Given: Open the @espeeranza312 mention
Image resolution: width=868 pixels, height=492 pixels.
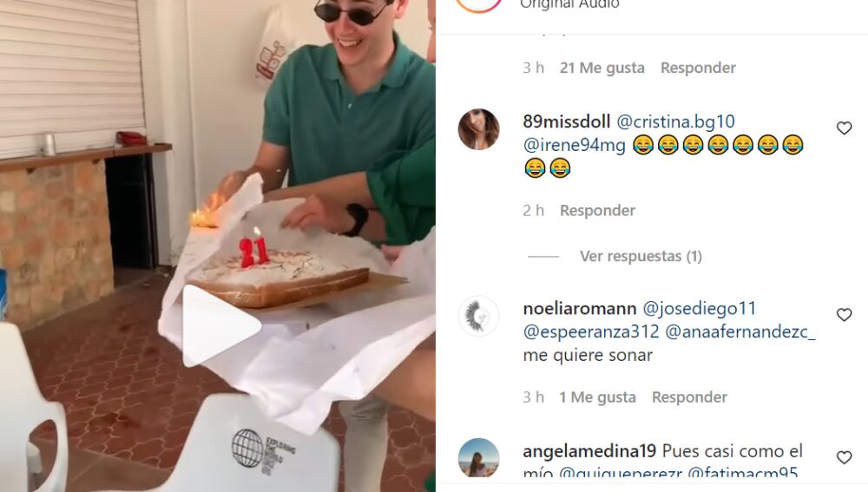Looking at the screenshot, I should point(591,332).
